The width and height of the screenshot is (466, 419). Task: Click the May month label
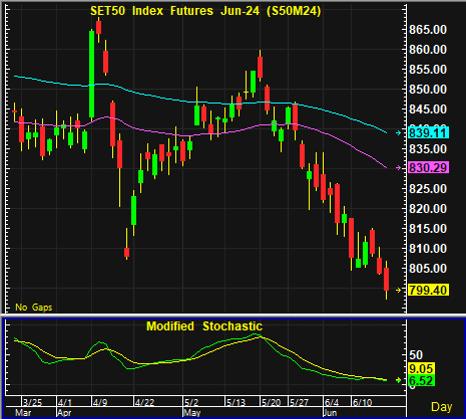point(192,413)
